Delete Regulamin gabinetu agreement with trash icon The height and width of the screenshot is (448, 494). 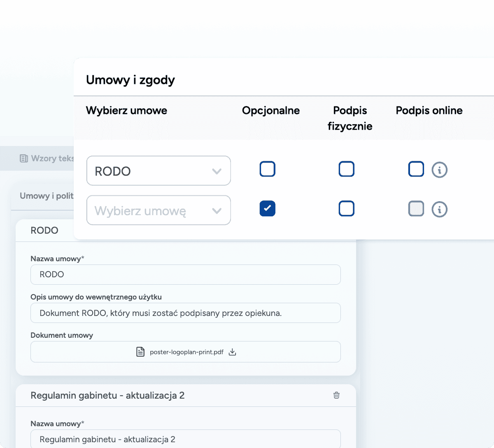pos(336,395)
